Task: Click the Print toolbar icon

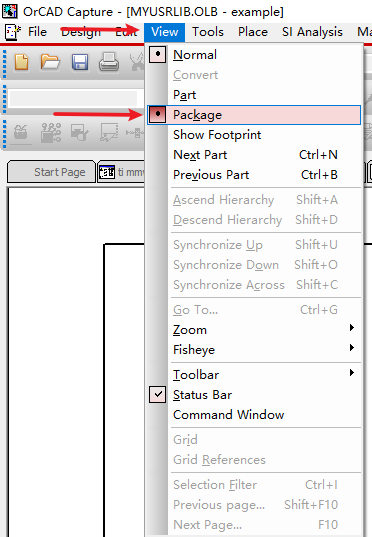Action: [x=109, y=62]
